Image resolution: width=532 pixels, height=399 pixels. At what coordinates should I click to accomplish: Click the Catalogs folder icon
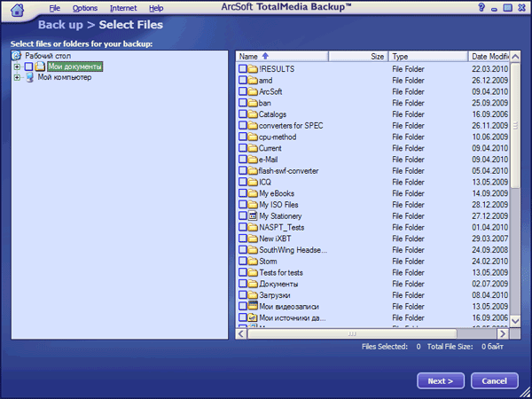click(253, 114)
